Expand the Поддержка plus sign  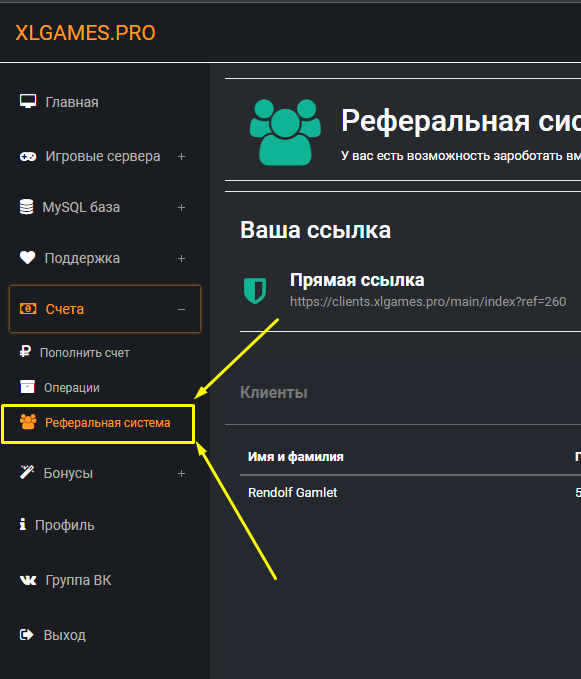point(181,259)
